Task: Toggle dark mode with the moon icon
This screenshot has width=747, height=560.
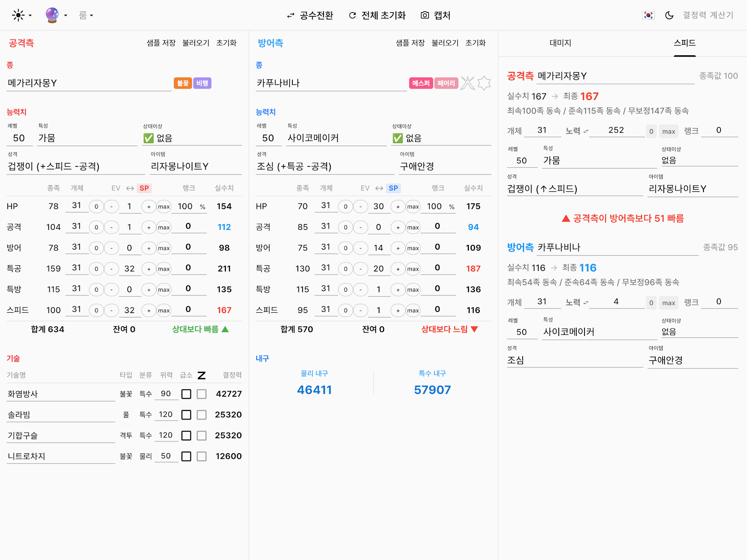Action: click(x=670, y=15)
